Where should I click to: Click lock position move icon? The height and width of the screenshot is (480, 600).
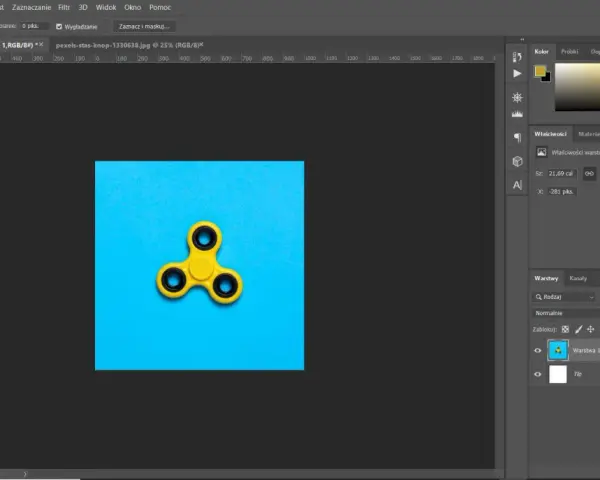pos(591,329)
